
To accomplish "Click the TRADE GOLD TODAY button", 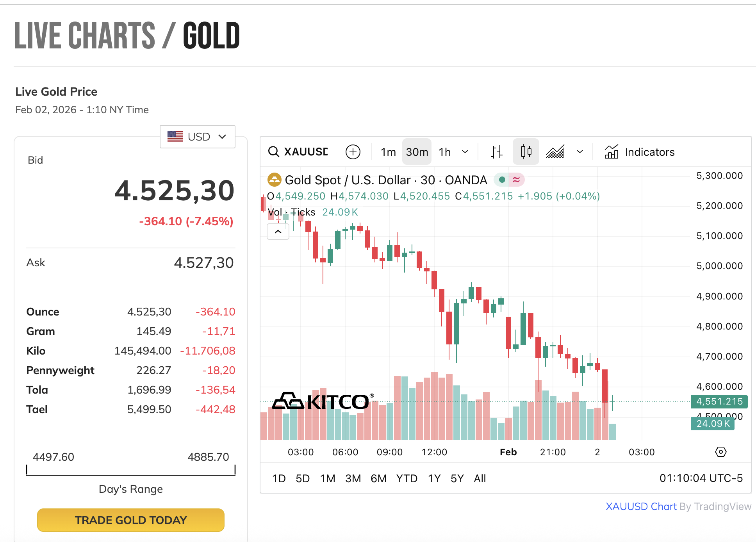I will tap(130, 520).
